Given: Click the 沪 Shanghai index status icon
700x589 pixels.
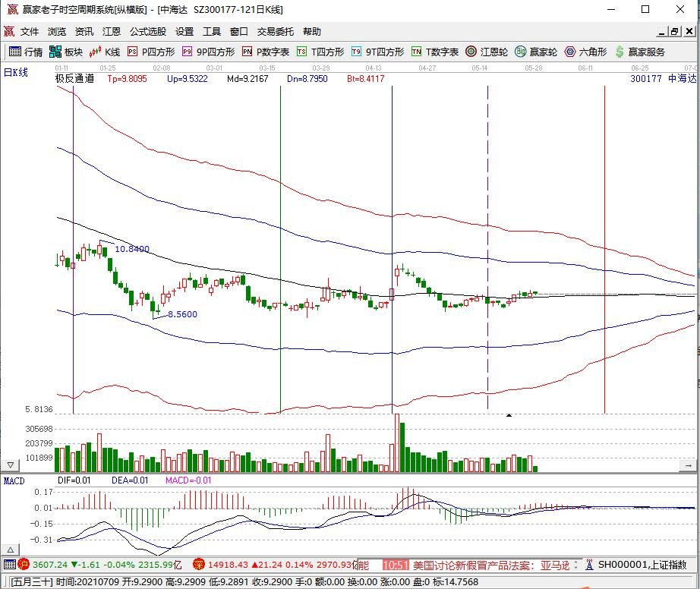Looking at the screenshot, I should click(24, 565).
